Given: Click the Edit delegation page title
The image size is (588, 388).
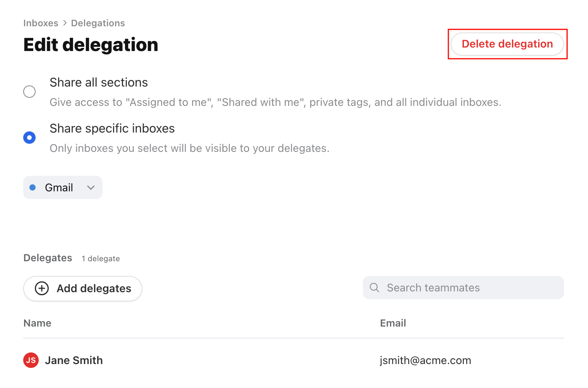Looking at the screenshot, I should point(91,44).
